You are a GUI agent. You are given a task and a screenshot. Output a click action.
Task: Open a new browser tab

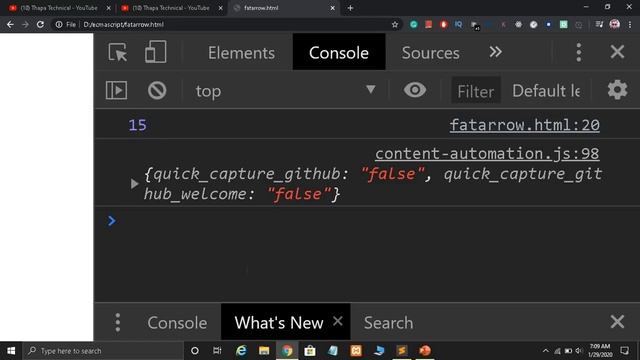(x=350, y=8)
